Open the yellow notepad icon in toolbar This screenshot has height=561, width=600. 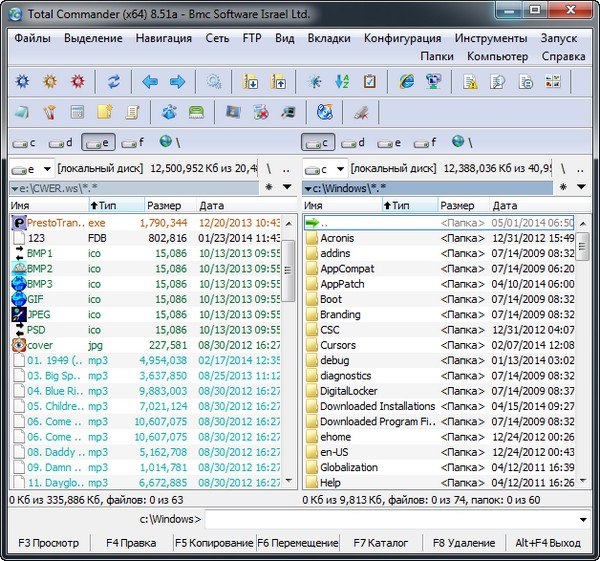103,112
